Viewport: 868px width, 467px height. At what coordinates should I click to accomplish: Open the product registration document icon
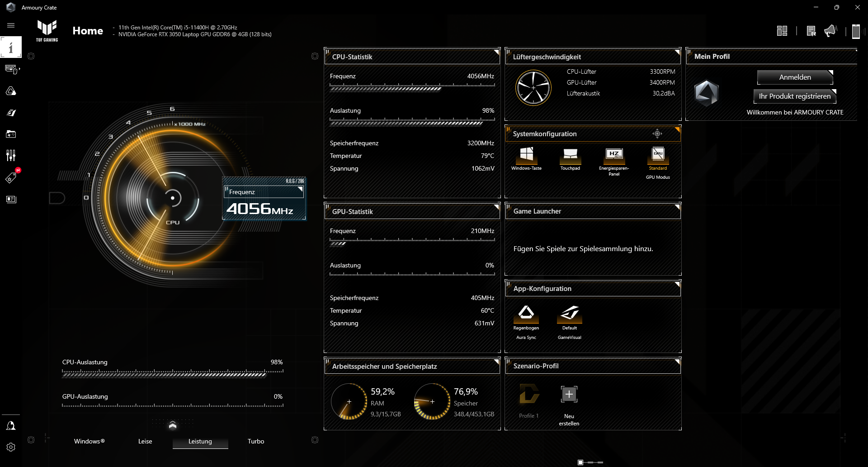[811, 31]
